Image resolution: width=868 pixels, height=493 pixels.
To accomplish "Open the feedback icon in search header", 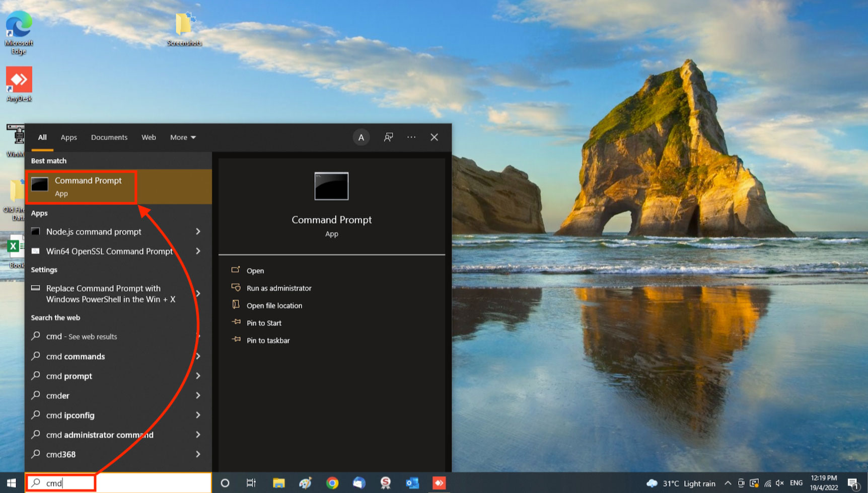I will tap(388, 137).
